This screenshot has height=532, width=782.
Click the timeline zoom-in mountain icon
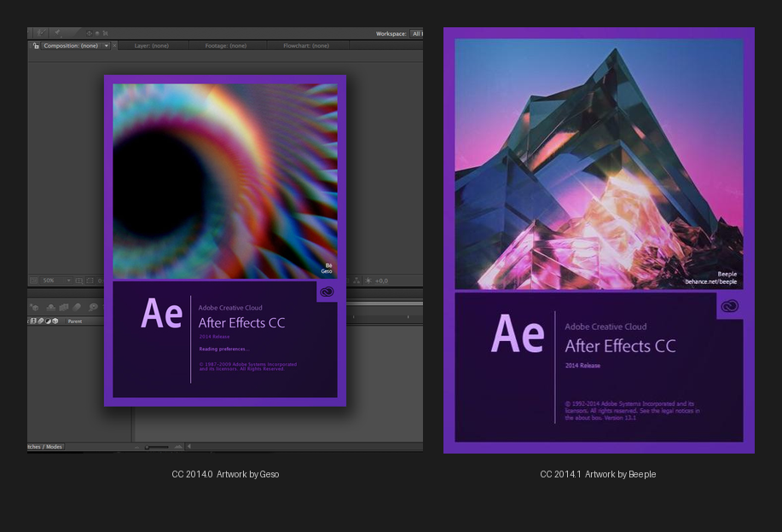tap(178, 447)
